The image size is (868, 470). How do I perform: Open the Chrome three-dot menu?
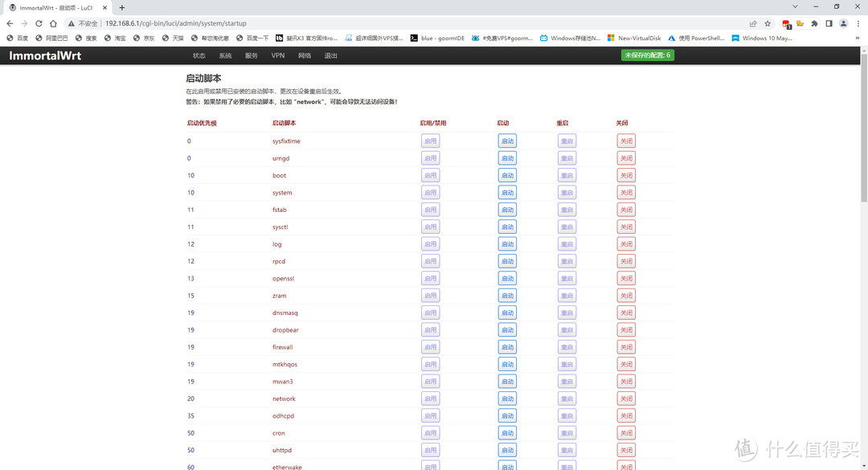click(x=857, y=23)
